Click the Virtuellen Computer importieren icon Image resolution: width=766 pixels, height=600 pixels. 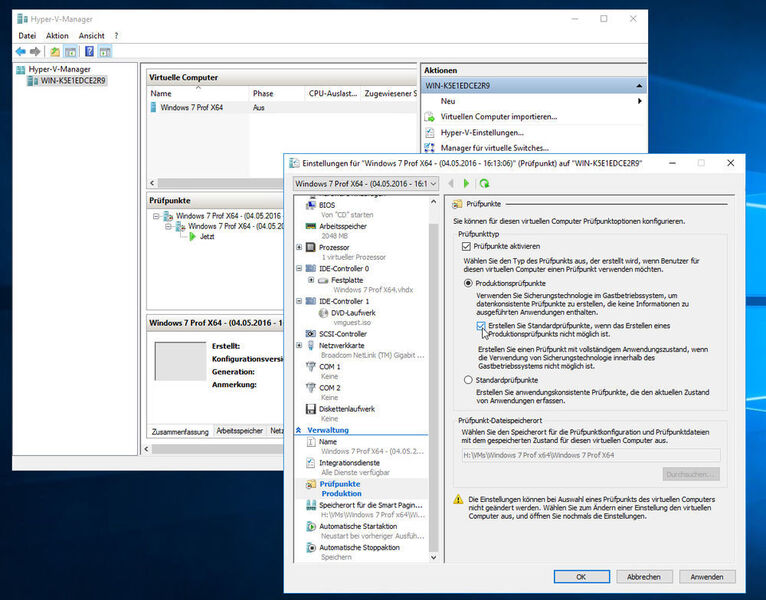pyautogui.click(x=429, y=117)
